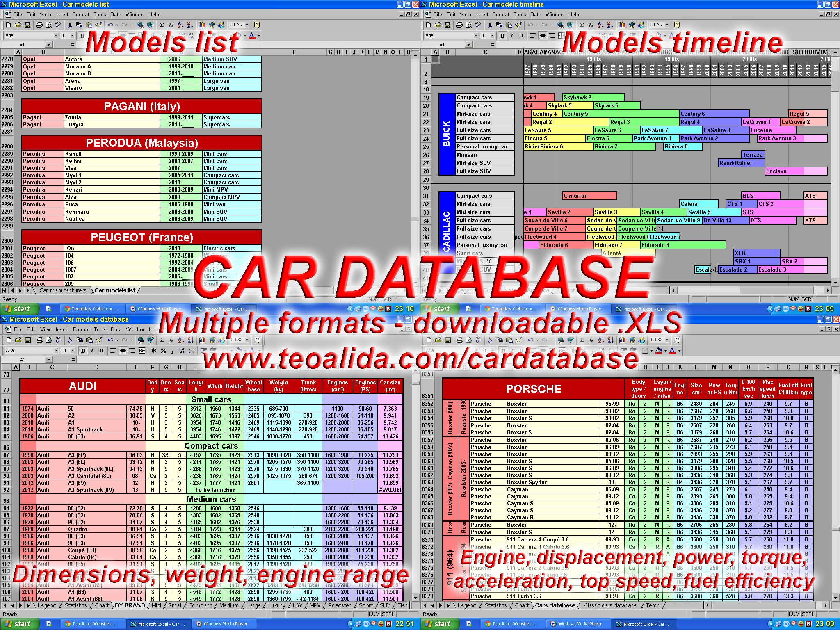Select Classic cars database sheet tab

point(610,605)
